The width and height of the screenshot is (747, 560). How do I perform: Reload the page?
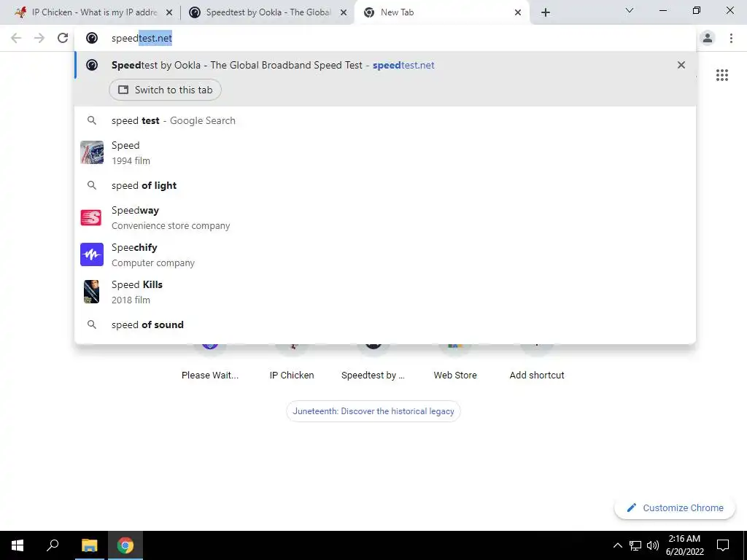tap(63, 38)
